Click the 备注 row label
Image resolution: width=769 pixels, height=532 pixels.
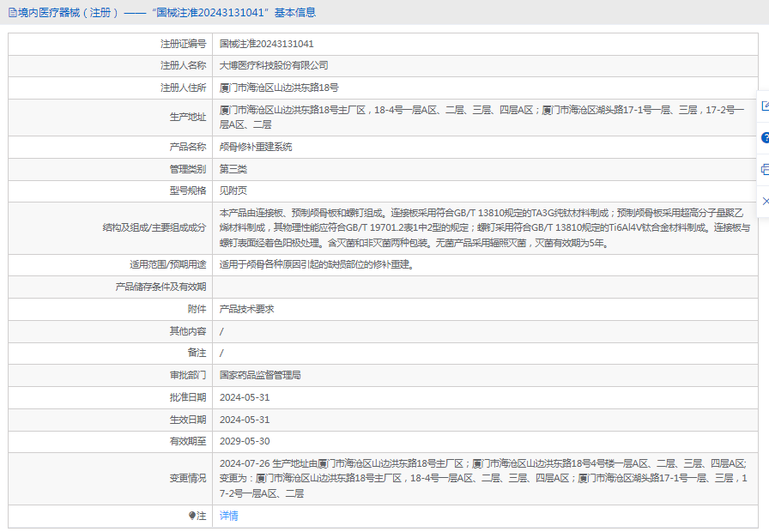click(197, 353)
